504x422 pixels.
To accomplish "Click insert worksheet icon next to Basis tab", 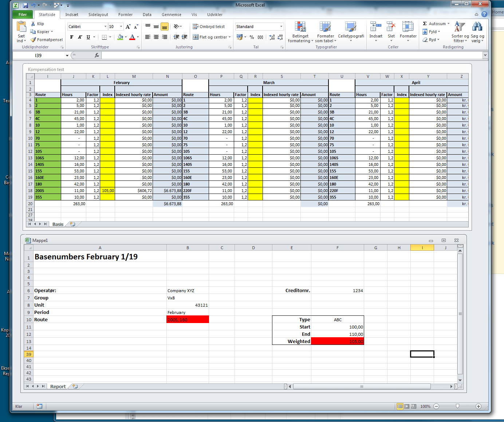I will click(x=72, y=224).
